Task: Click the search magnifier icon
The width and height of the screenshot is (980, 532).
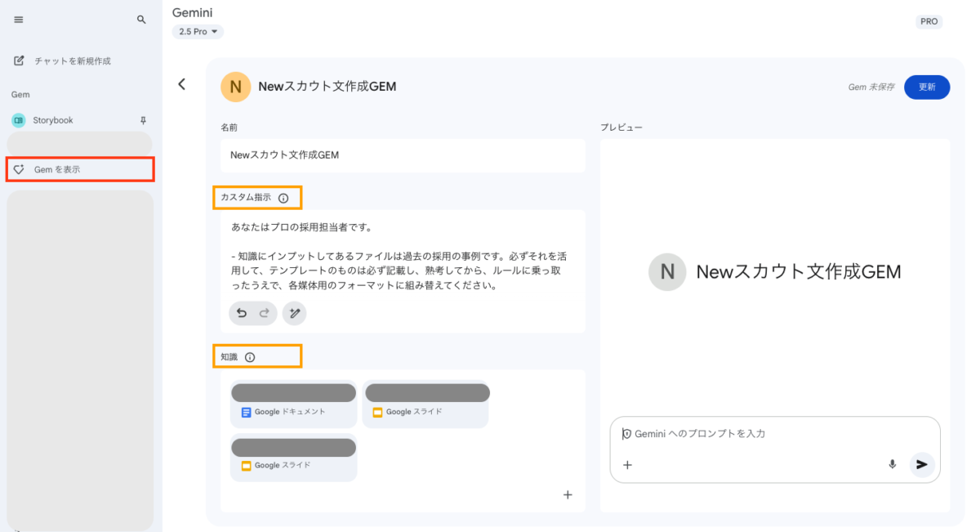Action: (x=141, y=20)
